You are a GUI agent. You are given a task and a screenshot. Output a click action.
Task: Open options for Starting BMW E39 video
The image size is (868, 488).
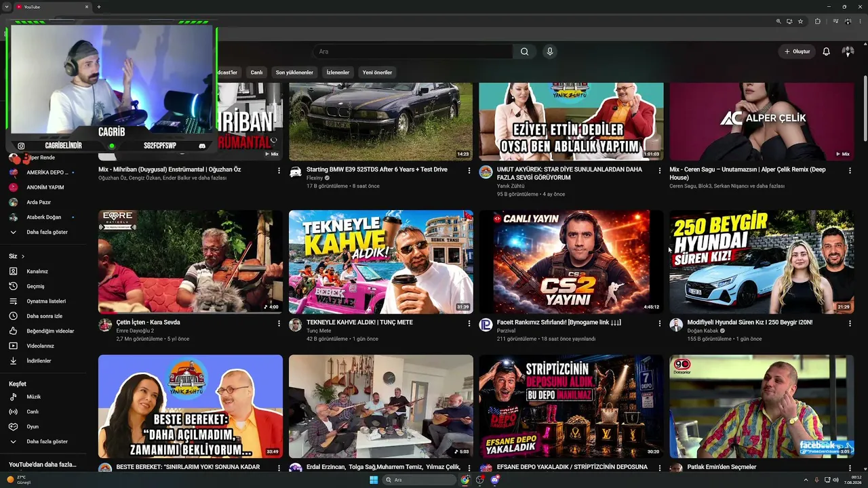(x=469, y=170)
